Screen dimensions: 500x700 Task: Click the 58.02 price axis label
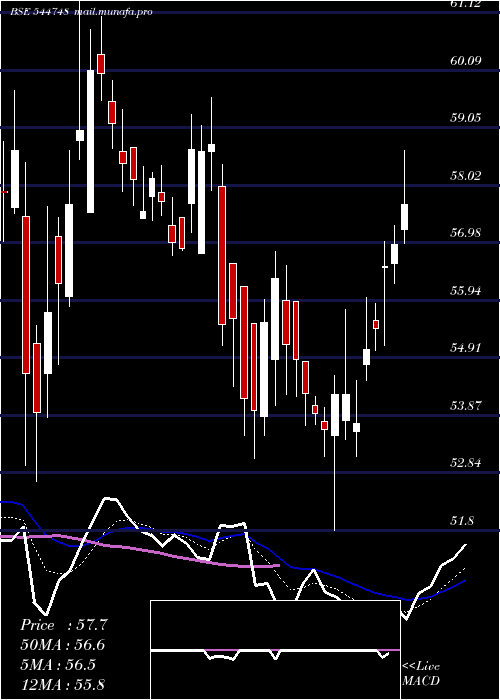tap(466, 175)
